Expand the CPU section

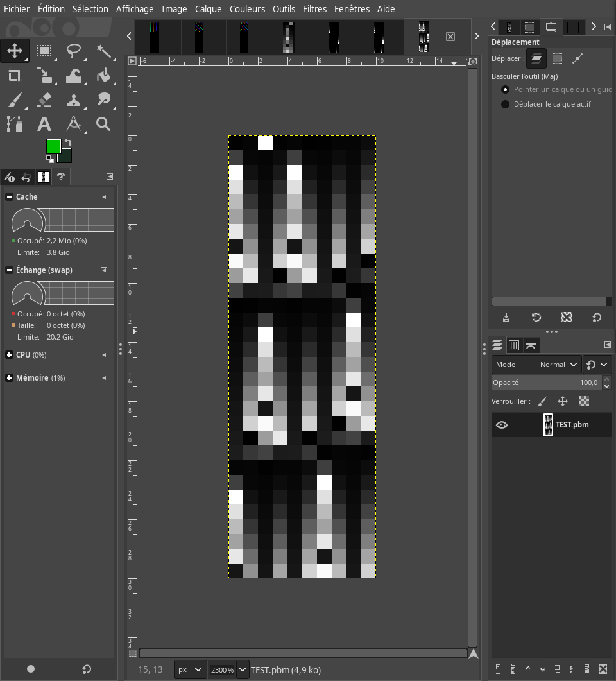pyautogui.click(x=10, y=355)
